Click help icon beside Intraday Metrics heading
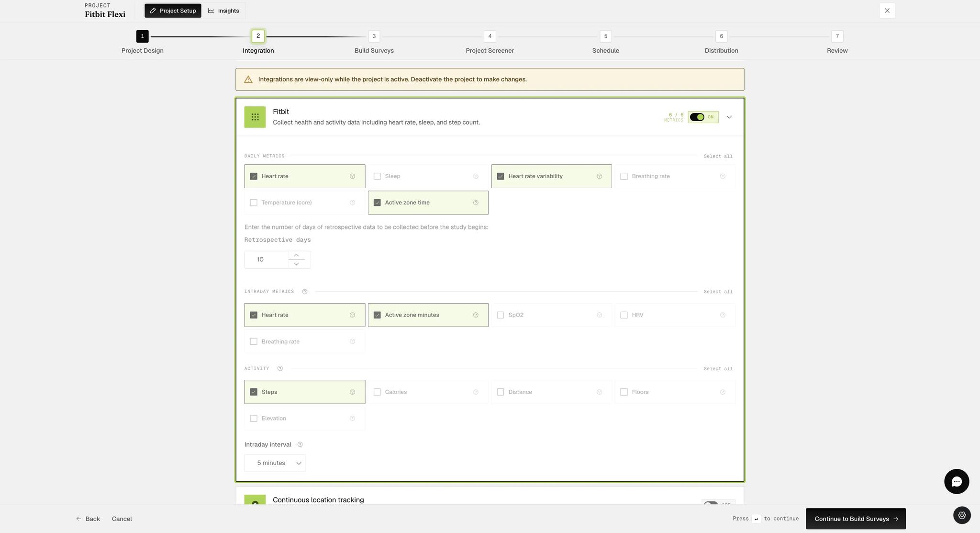This screenshot has width=980, height=533. [x=304, y=292]
